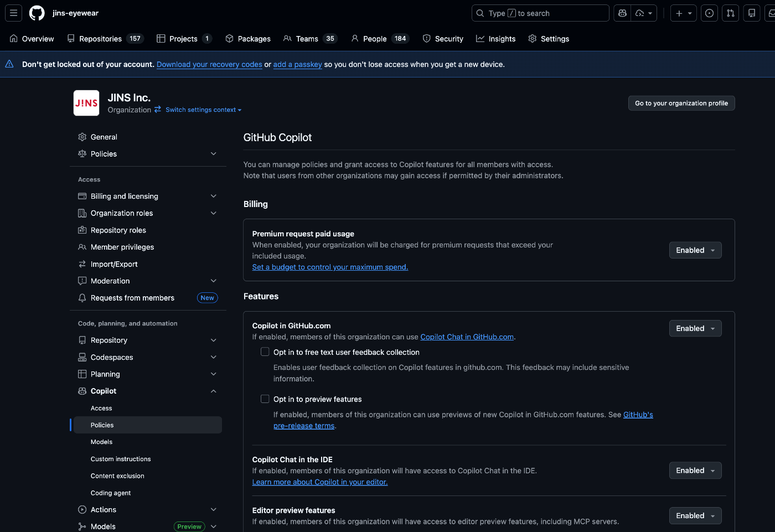The image size is (775, 532).
Task: Click the Moderation report icon
Action: (x=82, y=281)
